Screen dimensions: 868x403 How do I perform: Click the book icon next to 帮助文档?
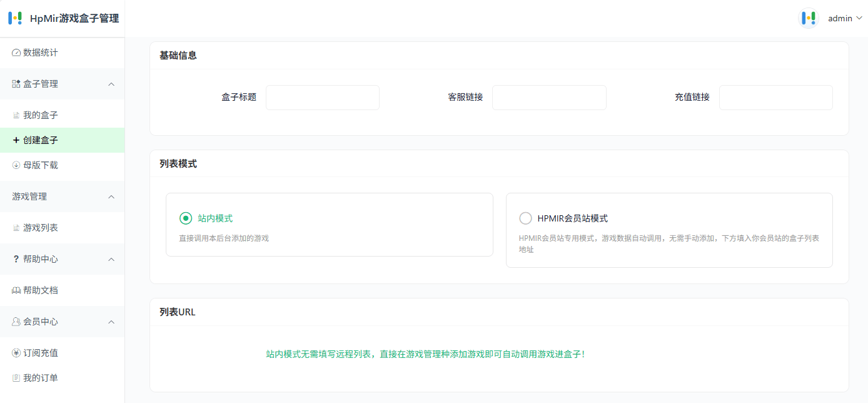point(16,290)
